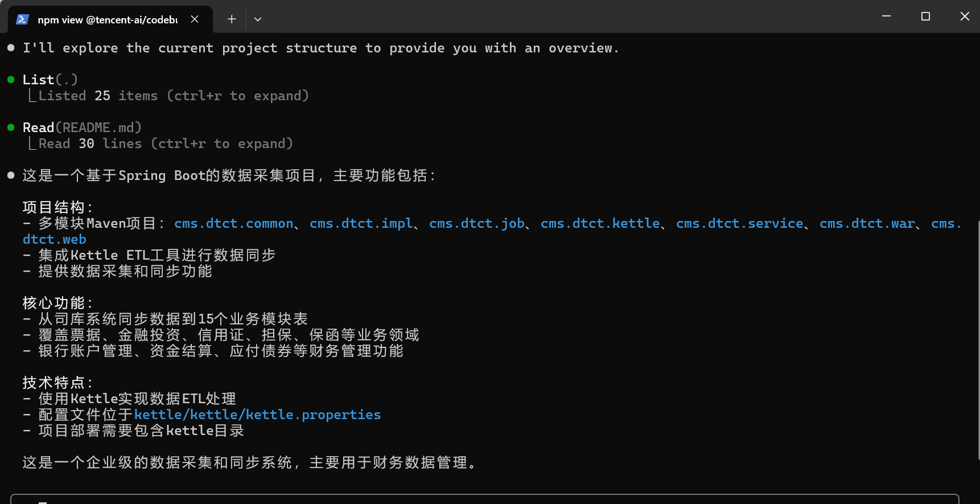Open the cms.dtct.kettle link

point(600,223)
